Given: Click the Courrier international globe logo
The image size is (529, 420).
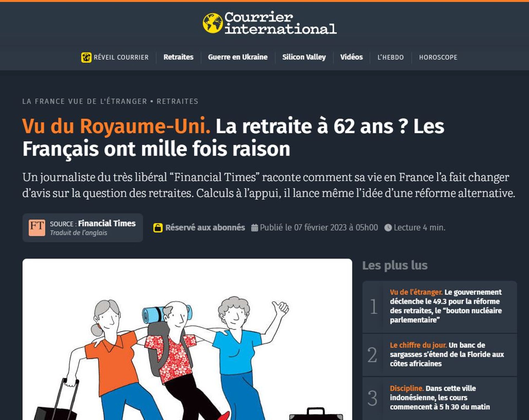Looking at the screenshot, I should (213, 23).
